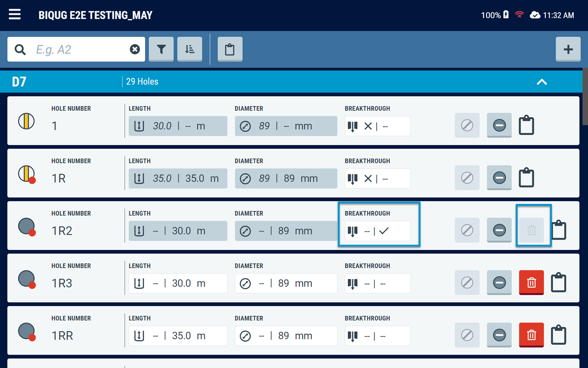Toggle breakthrough field for hole 1
The image size is (588, 368).
[378, 126]
